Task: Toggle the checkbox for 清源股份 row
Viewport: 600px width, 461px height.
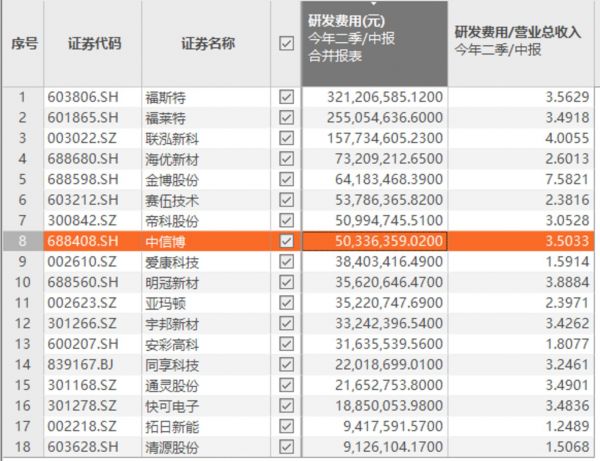Action: tap(287, 447)
